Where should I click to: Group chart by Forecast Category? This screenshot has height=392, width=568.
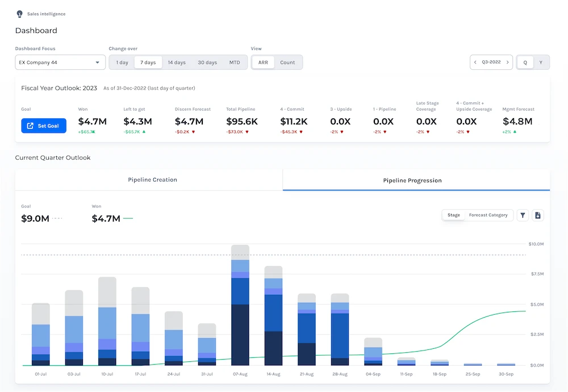click(488, 215)
